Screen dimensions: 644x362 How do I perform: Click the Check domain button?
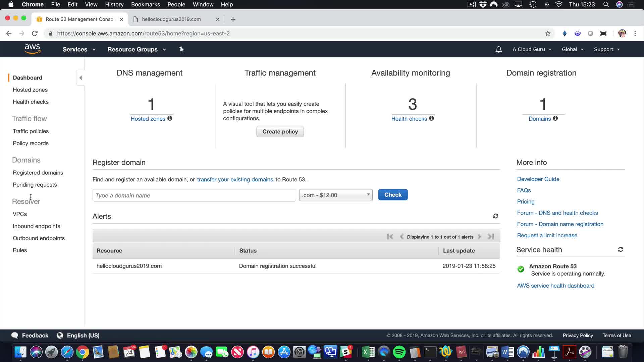click(393, 195)
